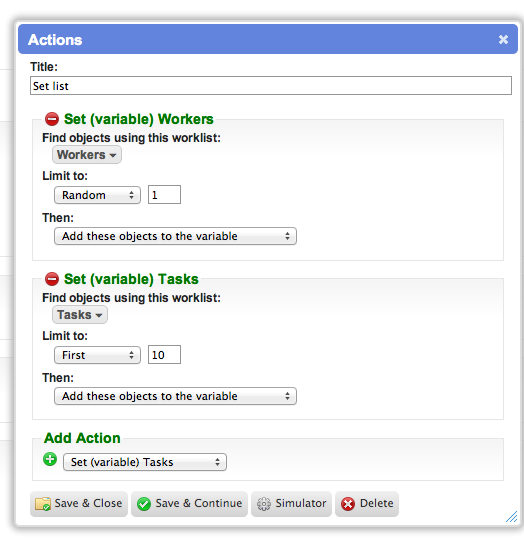This screenshot has width=524, height=545.
Task: Remove the Set (variable) Tasks action
Action: click(52, 279)
